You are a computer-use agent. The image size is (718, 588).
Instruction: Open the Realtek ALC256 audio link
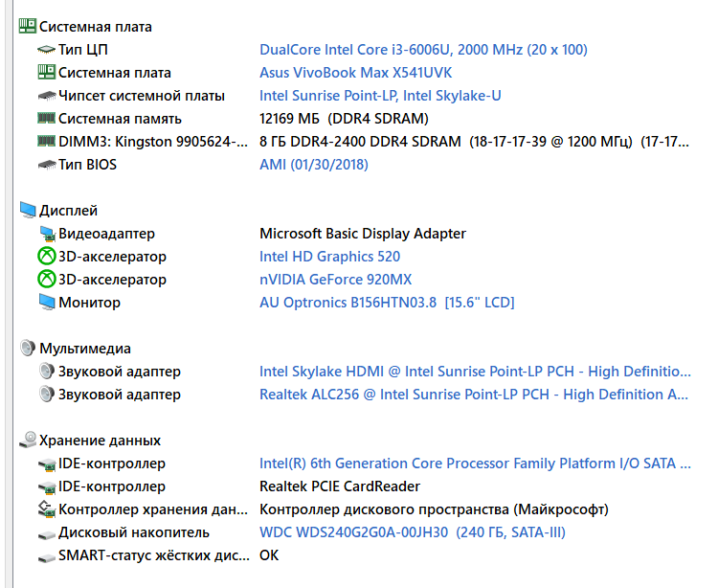(474, 394)
